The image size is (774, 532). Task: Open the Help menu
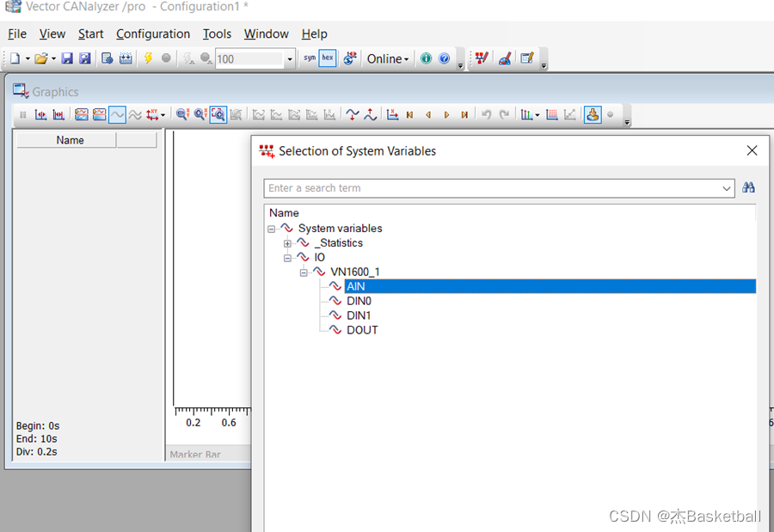coord(315,34)
